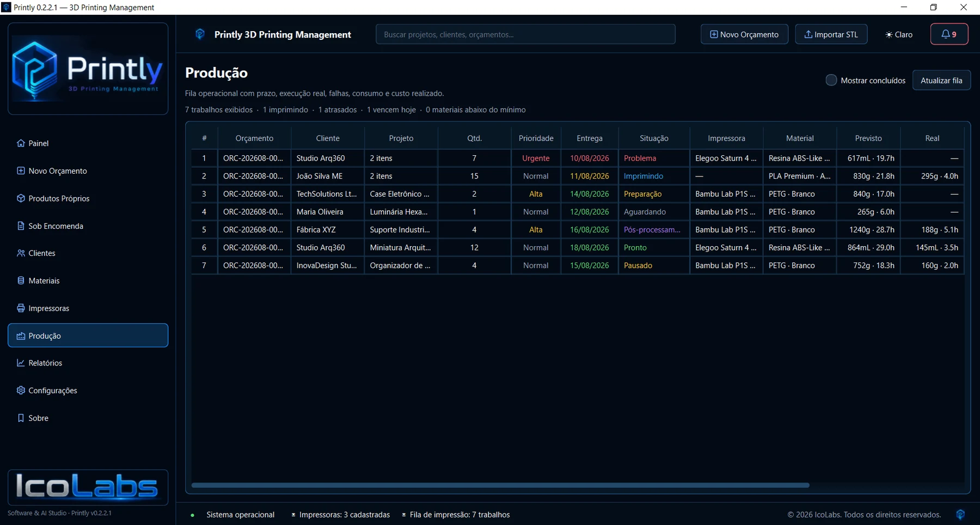
Task: Click the Maria Oliveira cell
Action: click(328, 212)
